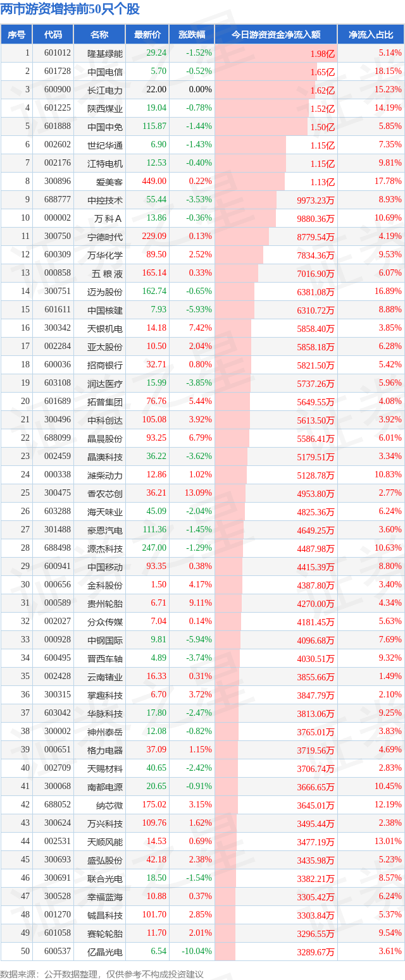Select the 数据来源 disclaimer footer text
This screenshot has width=405, height=980.
click(x=102, y=974)
